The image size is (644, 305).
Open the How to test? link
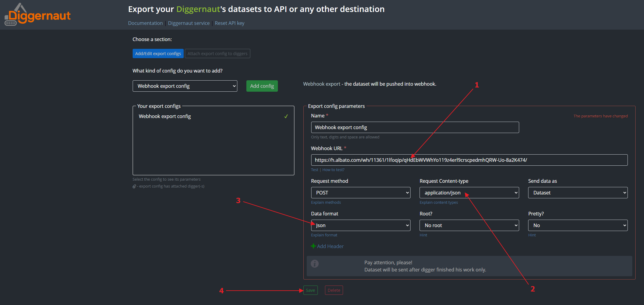333,170
